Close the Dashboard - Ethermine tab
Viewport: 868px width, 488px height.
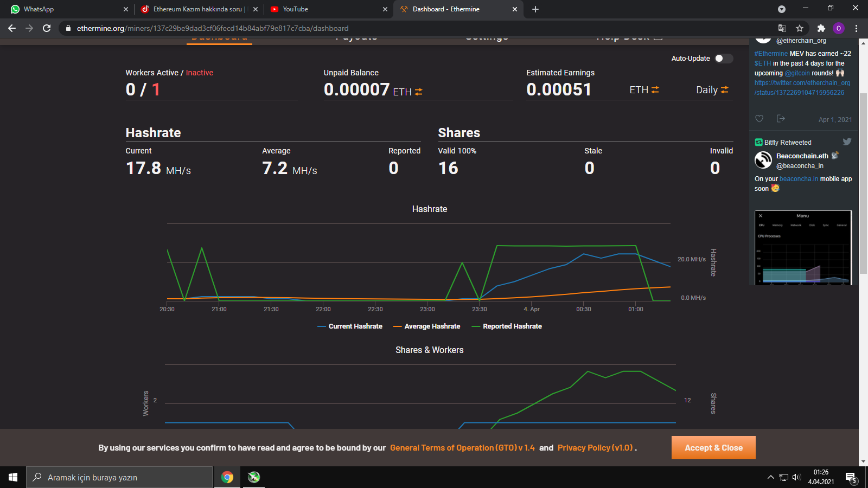tap(515, 9)
